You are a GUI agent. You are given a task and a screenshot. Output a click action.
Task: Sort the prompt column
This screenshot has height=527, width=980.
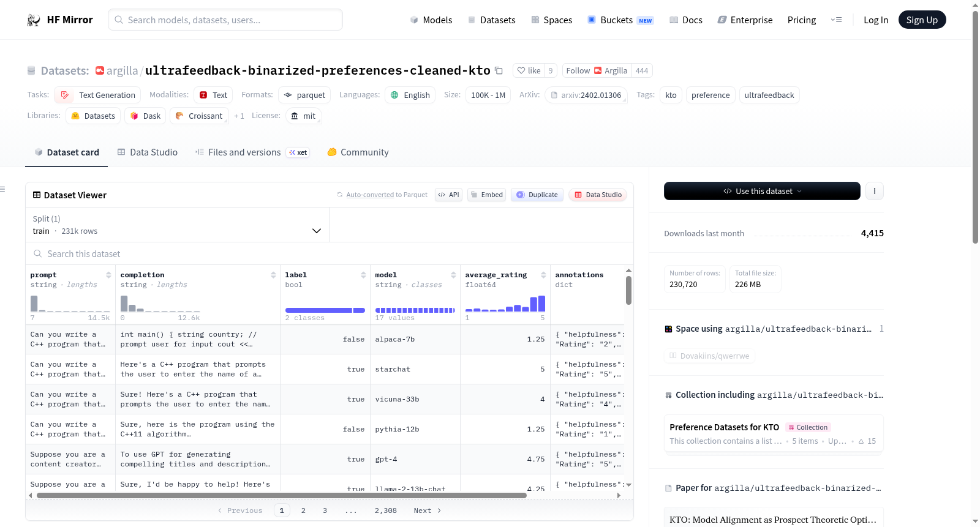point(108,275)
